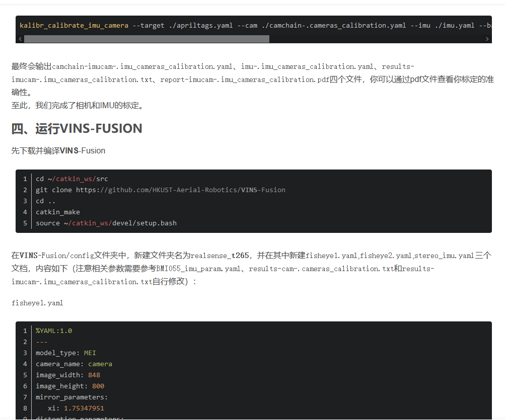Click line number 5 next to the source command

pyautogui.click(x=25, y=223)
